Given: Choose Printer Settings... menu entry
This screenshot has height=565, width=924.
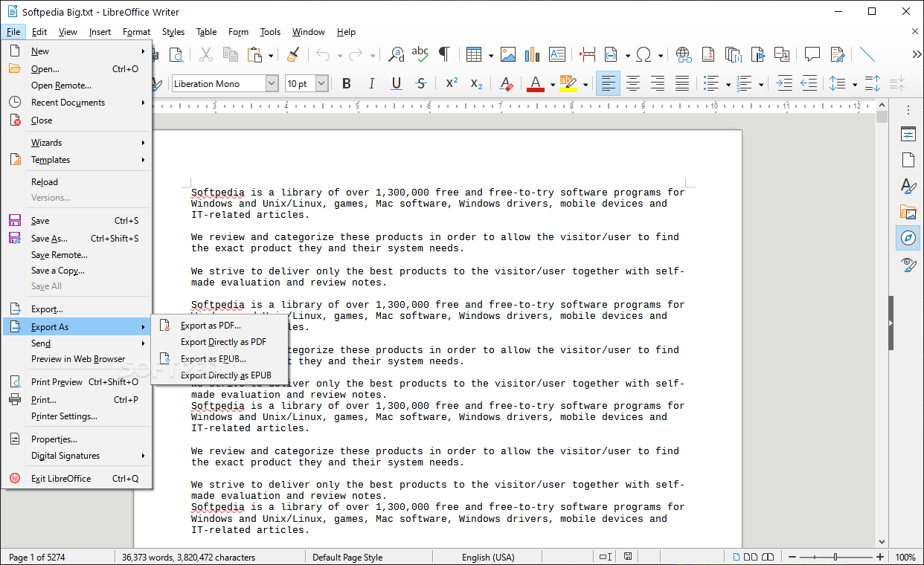Looking at the screenshot, I should coord(77,416).
